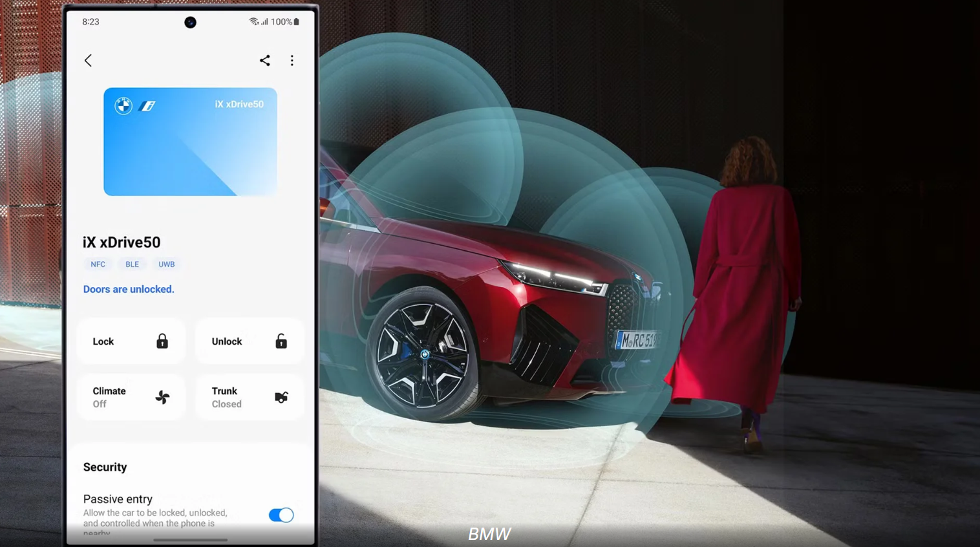Select the NFC tag
The height and width of the screenshot is (547, 980).
98,264
